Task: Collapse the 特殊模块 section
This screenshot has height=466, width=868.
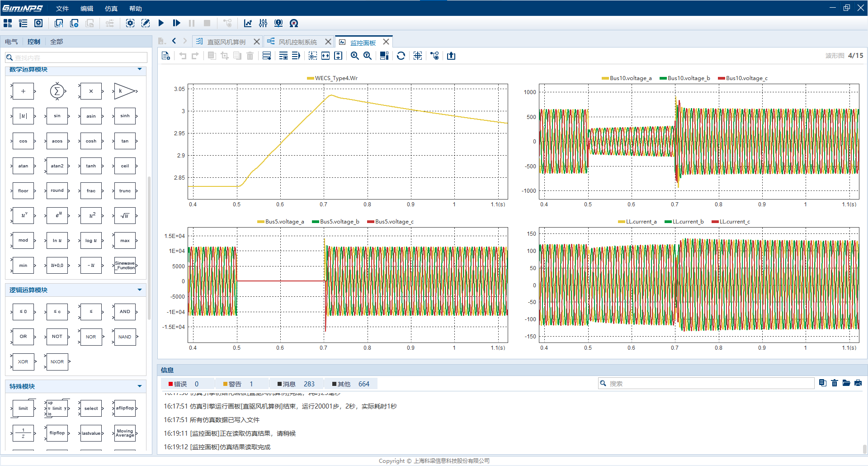Action: (x=140, y=386)
